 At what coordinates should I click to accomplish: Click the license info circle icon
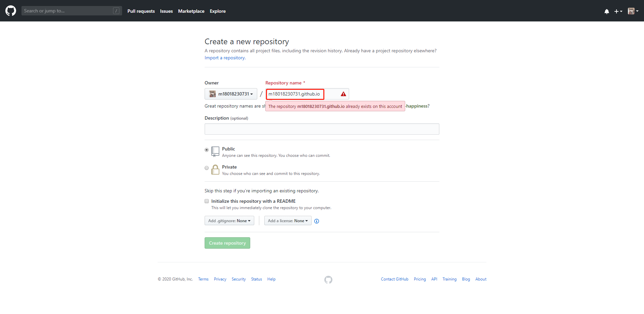click(317, 221)
